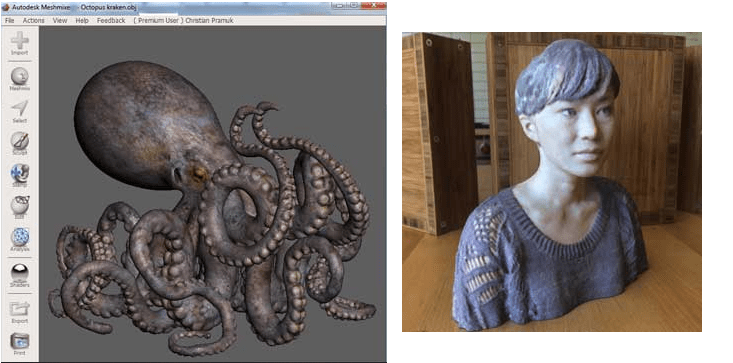Viewport: 733px width, 363px height.
Task: Open the Analysis tool
Action: tap(20, 240)
